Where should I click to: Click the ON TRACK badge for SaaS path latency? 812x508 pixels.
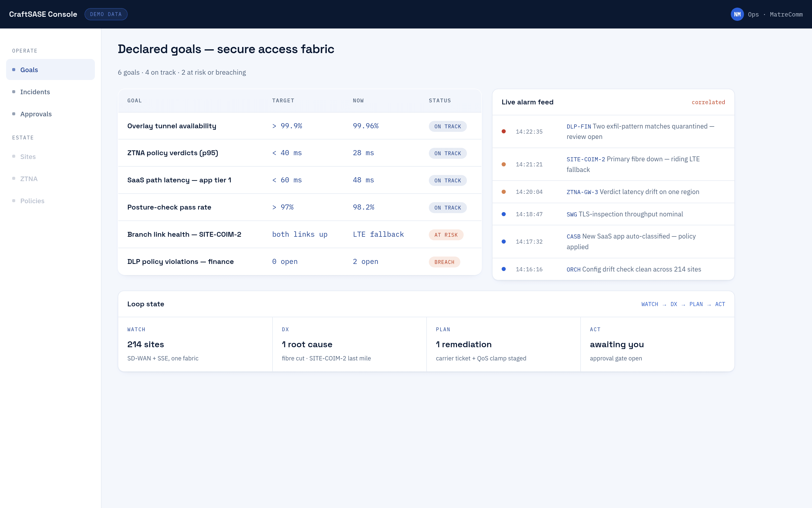pyautogui.click(x=448, y=180)
